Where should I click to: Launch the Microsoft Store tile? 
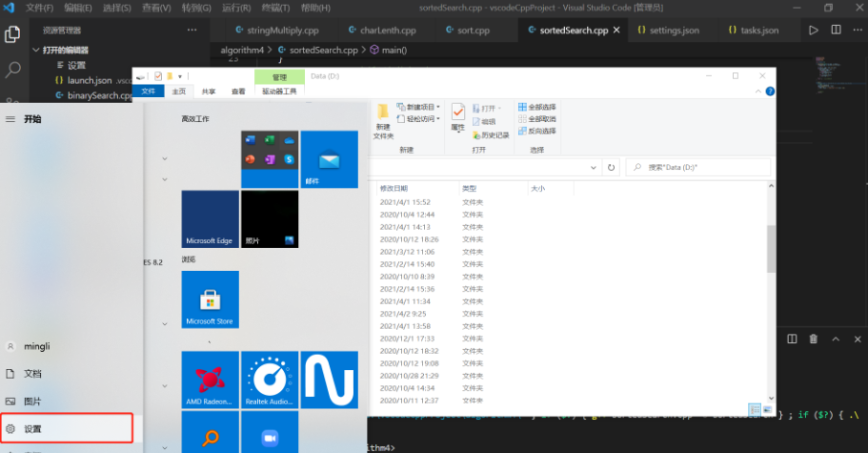click(x=211, y=299)
